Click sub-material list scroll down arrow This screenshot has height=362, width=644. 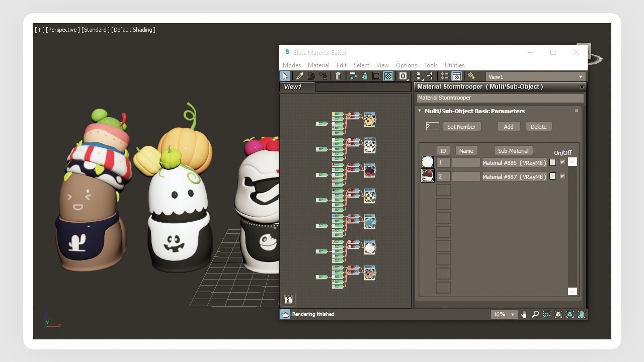coord(572,291)
